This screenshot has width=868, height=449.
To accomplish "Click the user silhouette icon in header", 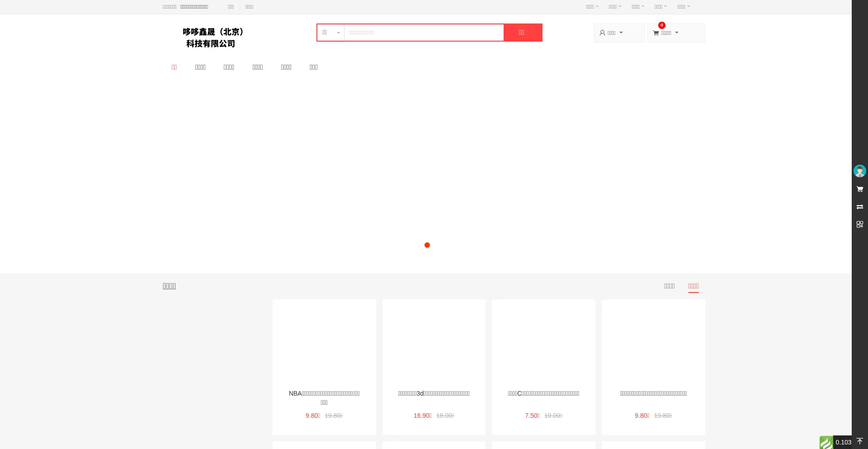I will [x=602, y=33].
